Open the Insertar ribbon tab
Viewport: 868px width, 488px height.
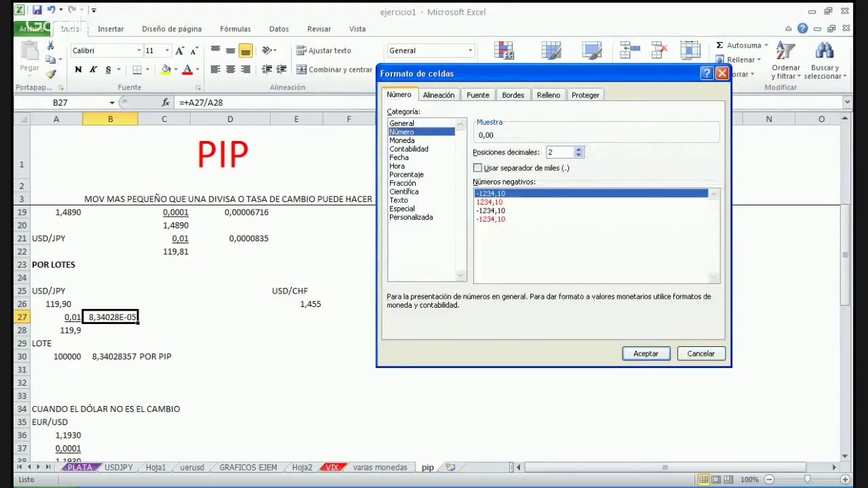coord(111,29)
